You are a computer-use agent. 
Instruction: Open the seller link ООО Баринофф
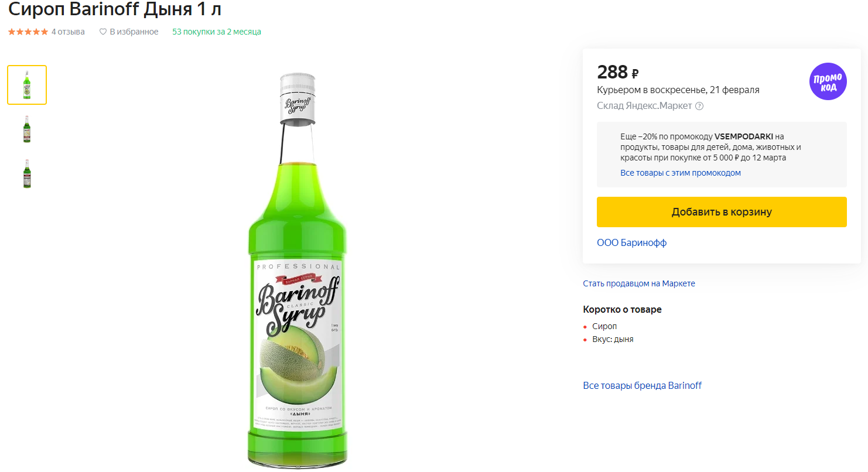pos(631,242)
